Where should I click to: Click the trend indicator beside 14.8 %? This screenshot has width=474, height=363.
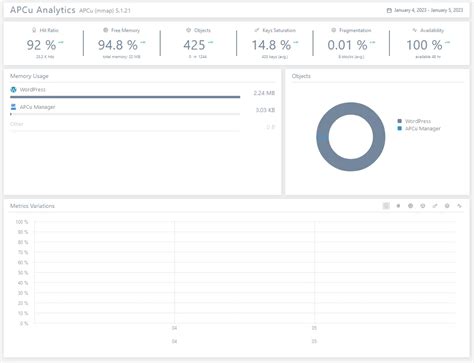296,42
